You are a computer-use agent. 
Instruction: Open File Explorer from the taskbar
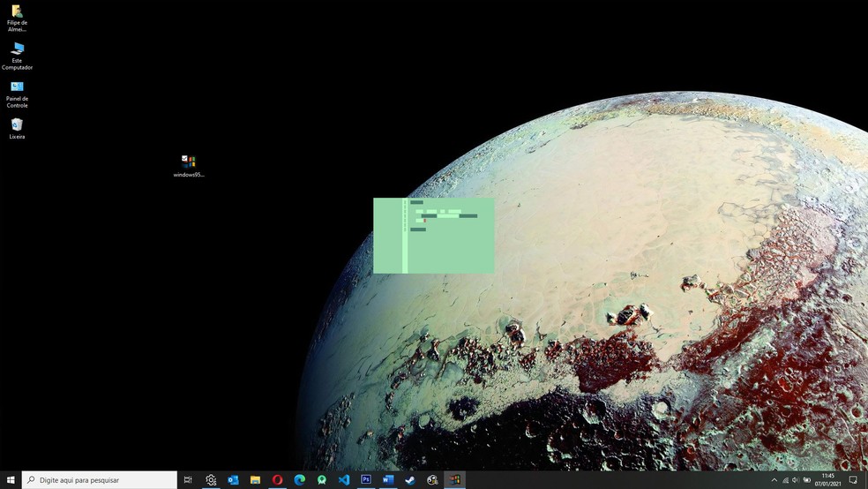[255, 480]
